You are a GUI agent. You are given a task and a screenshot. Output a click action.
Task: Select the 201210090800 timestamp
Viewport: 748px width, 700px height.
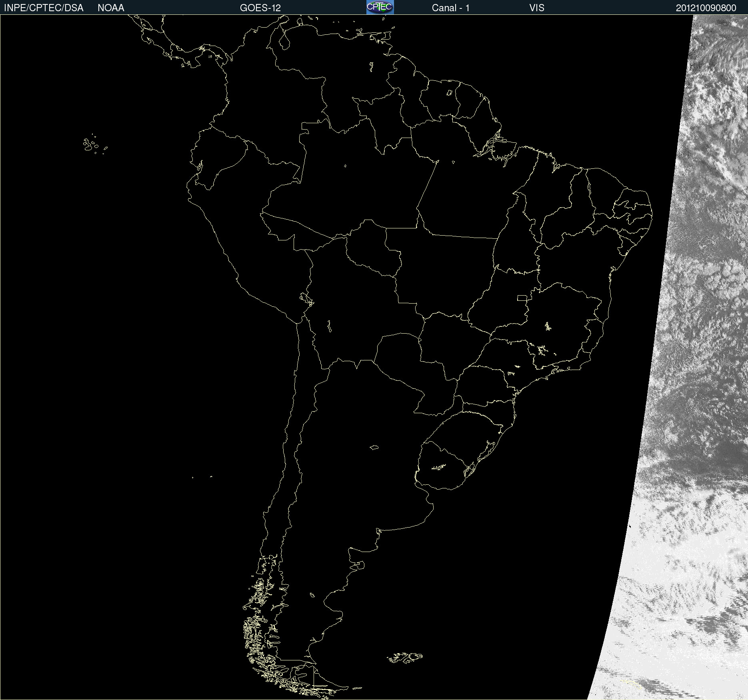point(706,8)
